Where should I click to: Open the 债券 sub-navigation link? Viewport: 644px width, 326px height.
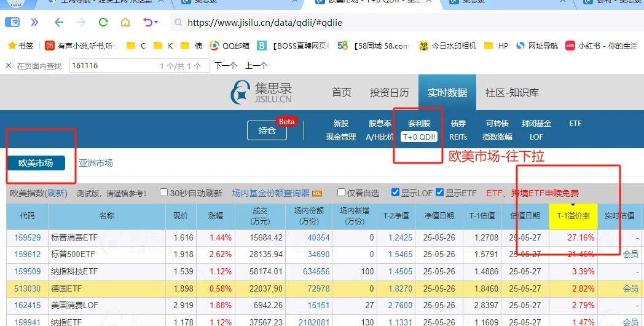(x=458, y=124)
